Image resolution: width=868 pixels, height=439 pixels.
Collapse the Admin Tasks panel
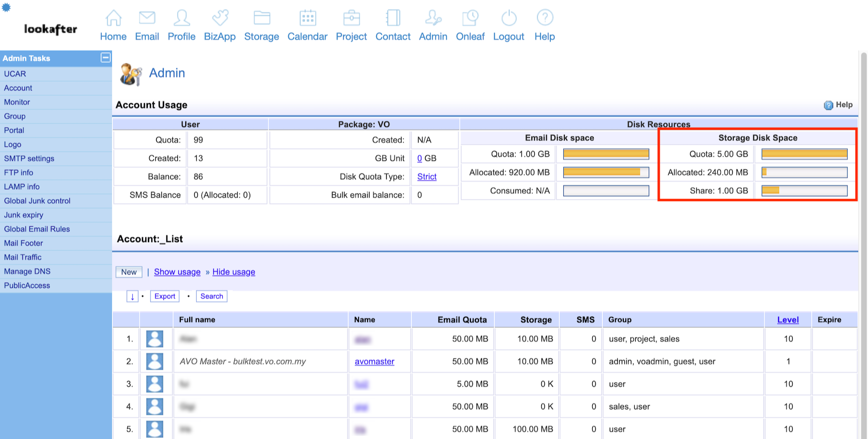[x=105, y=58]
